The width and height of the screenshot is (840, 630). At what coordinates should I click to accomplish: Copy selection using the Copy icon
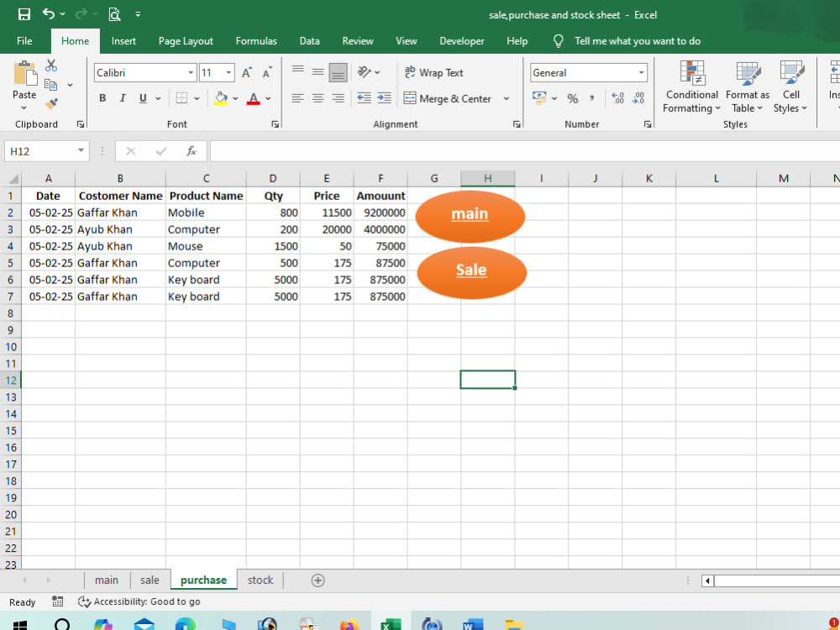pos(51,85)
